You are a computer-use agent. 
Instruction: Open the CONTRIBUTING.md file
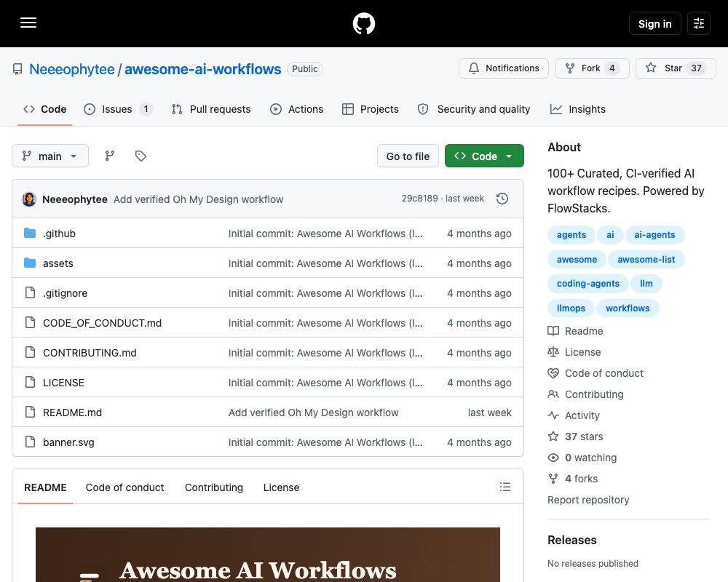(90, 353)
